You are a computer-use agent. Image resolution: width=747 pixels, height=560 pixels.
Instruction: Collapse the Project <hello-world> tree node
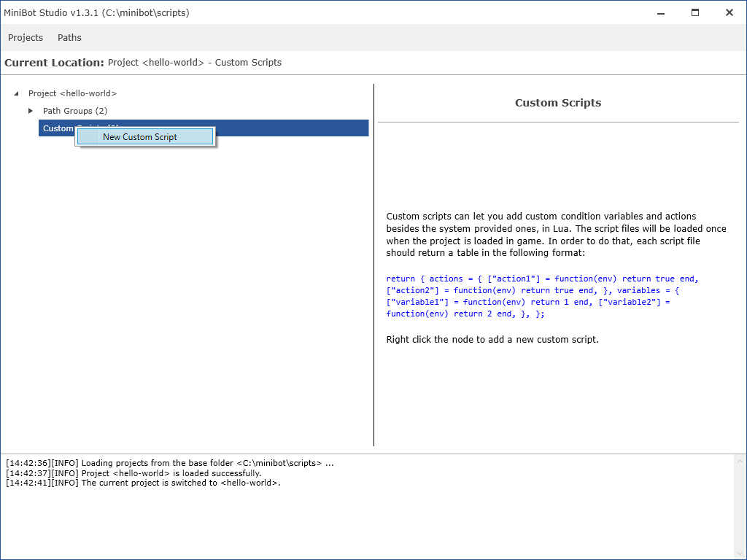click(x=17, y=94)
